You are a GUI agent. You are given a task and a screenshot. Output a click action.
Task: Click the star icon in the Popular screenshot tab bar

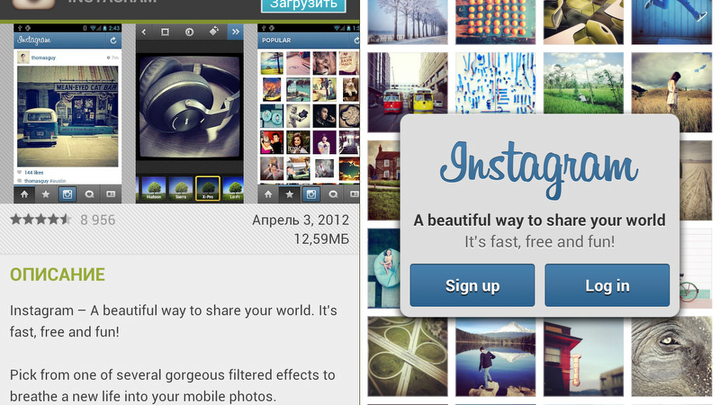(x=289, y=194)
